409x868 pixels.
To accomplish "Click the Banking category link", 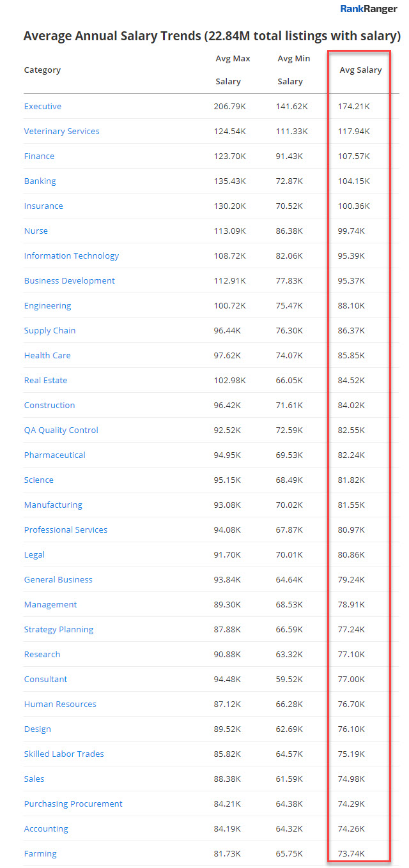I will point(40,181).
